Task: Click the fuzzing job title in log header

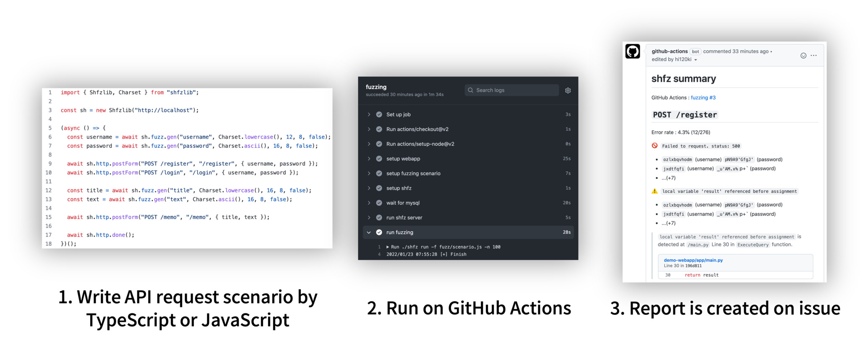Action: pos(376,87)
